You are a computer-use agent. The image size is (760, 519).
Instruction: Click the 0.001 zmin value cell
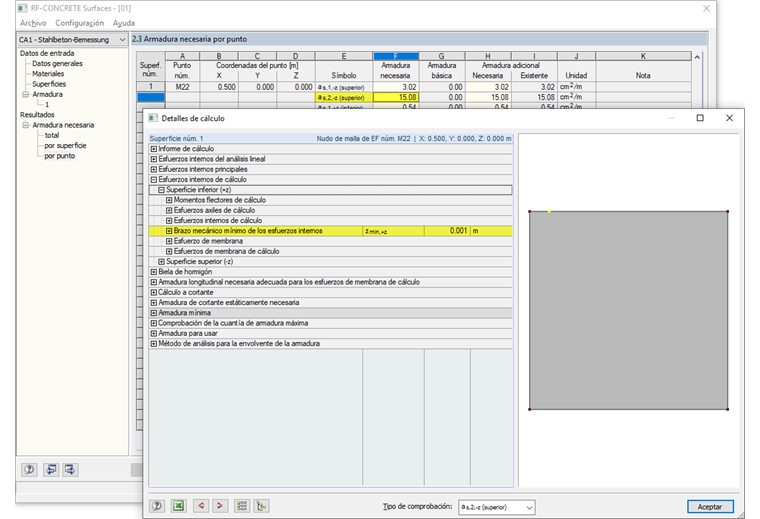point(447,231)
